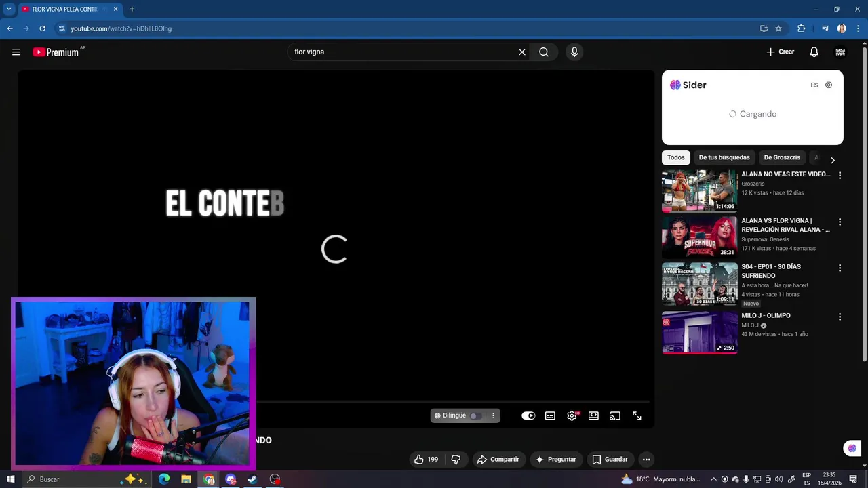This screenshot has height=488, width=868.
Task: Open the Chrome tab search dropdown
Action: 9,9
